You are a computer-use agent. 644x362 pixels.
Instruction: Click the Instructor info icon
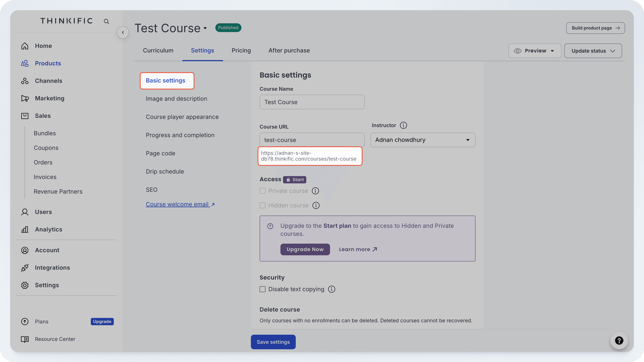point(403,125)
